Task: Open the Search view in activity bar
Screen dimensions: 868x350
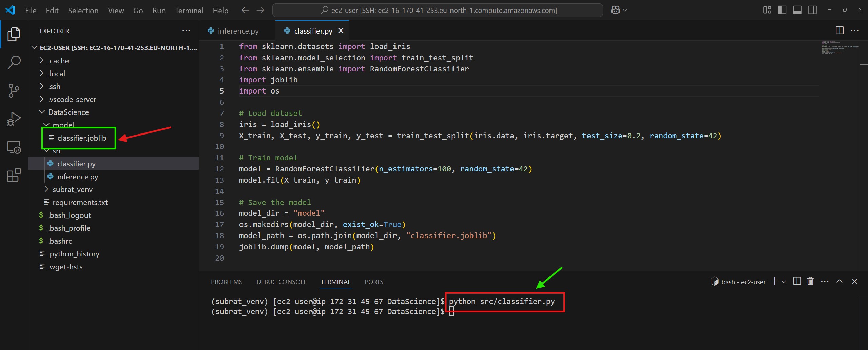Action: coord(14,62)
